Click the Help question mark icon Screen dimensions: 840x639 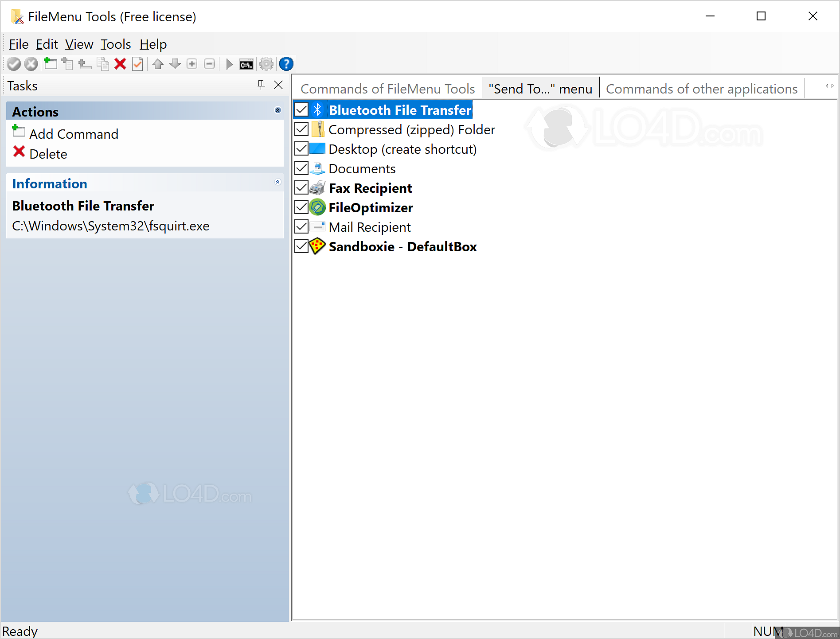[x=286, y=64]
